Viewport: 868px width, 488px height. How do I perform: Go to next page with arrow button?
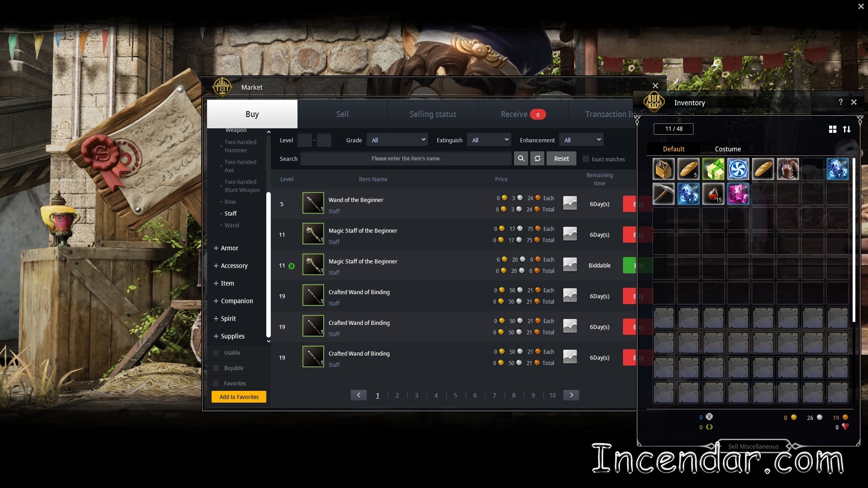(x=571, y=395)
